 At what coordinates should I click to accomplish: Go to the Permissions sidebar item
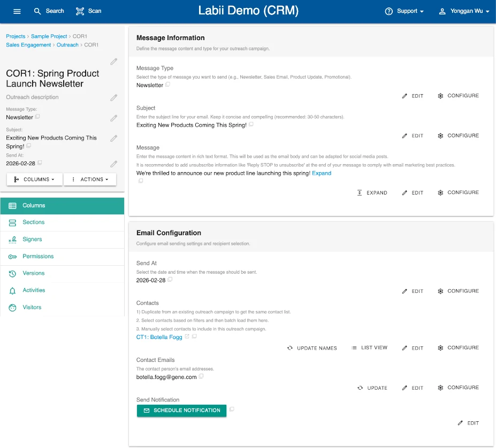pos(38,257)
